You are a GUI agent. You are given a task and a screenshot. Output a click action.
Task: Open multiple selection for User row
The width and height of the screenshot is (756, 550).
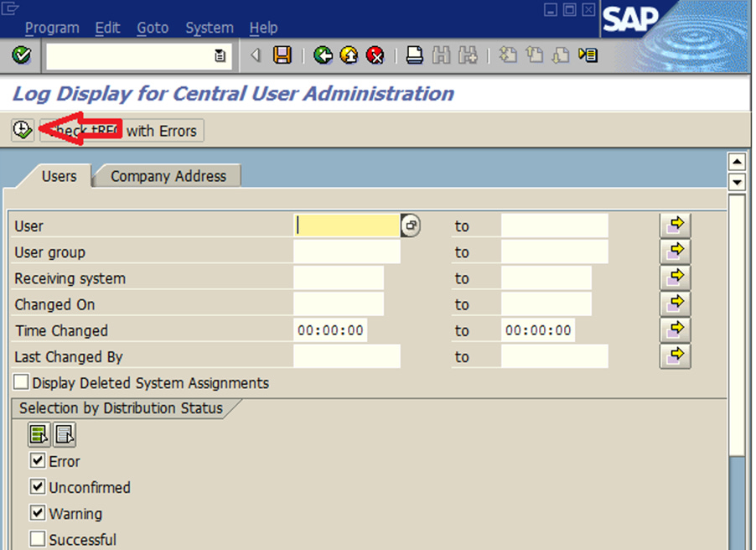point(675,226)
